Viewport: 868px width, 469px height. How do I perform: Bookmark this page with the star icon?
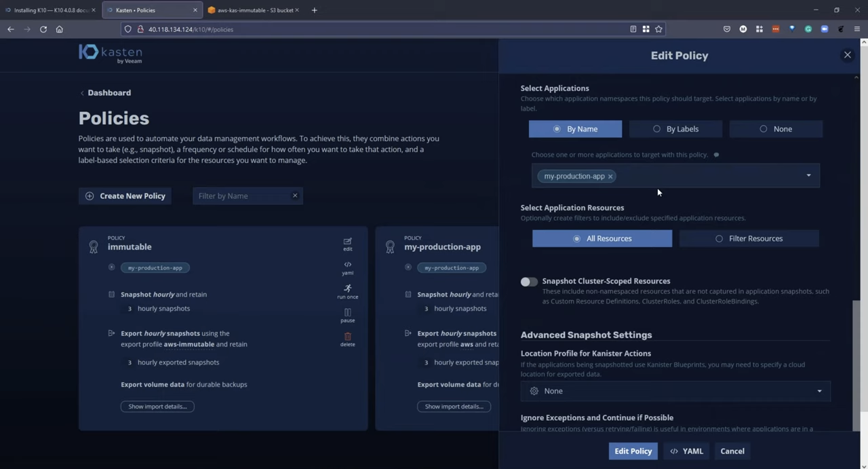coord(658,29)
